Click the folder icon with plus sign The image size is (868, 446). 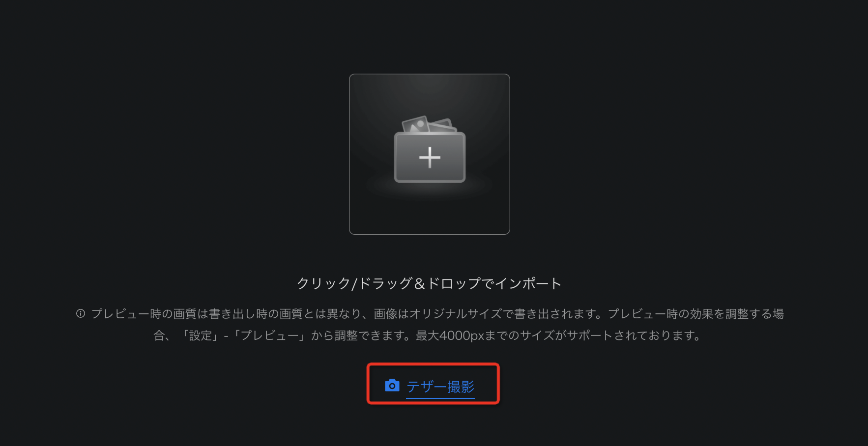(x=430, y=150)
